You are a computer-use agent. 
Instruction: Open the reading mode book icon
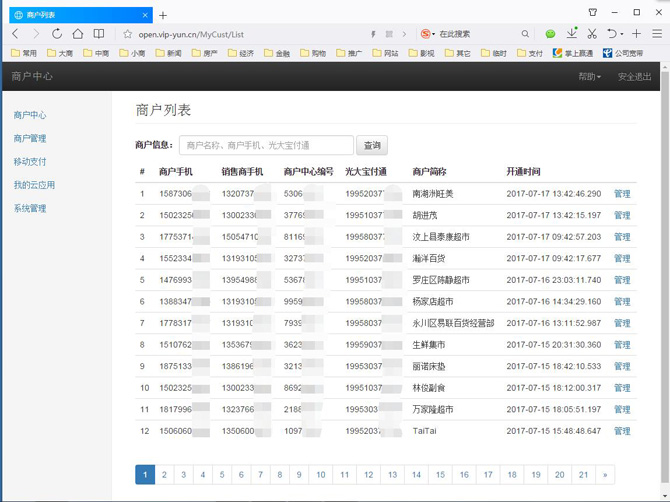[99, 34]
